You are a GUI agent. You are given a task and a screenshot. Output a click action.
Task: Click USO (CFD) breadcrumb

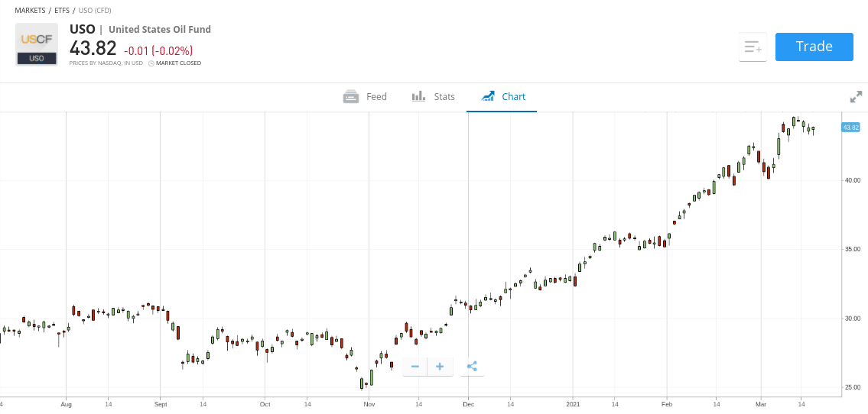click(x=95, y=11)
